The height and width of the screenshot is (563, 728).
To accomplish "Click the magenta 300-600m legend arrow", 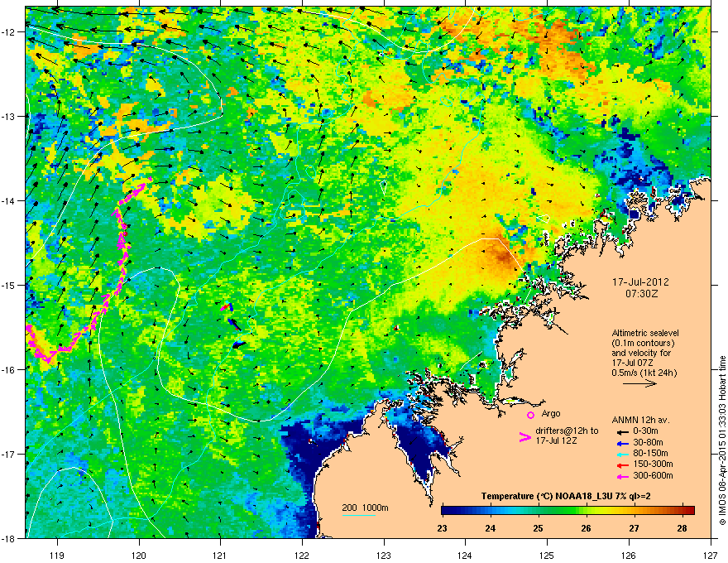I will pyautogui.click(x=623, y=476).
